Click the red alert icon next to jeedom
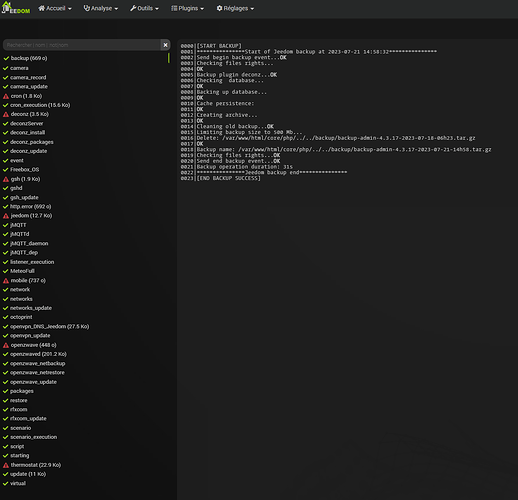This screenshot has height=500, width=518. point(6,216)
